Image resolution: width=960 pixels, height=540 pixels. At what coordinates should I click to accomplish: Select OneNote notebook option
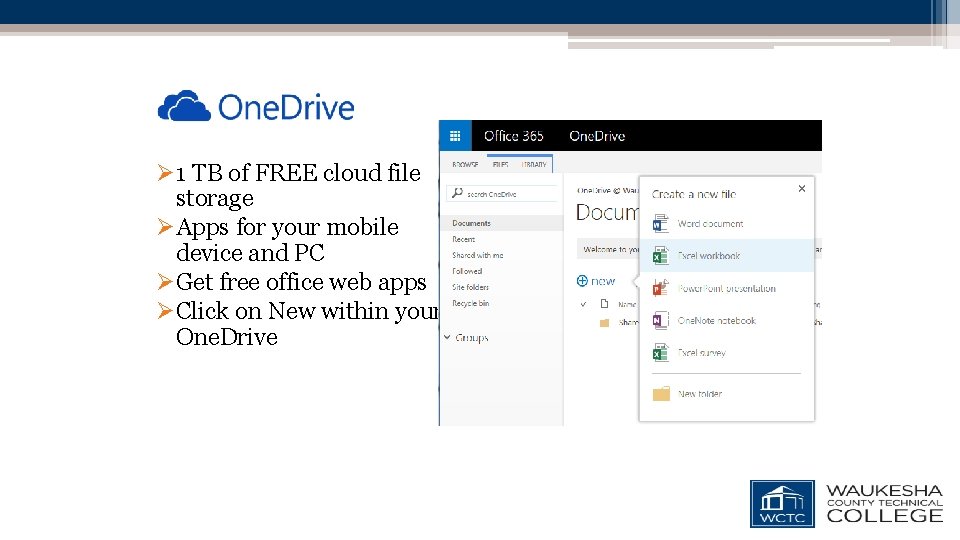[727, 320]
